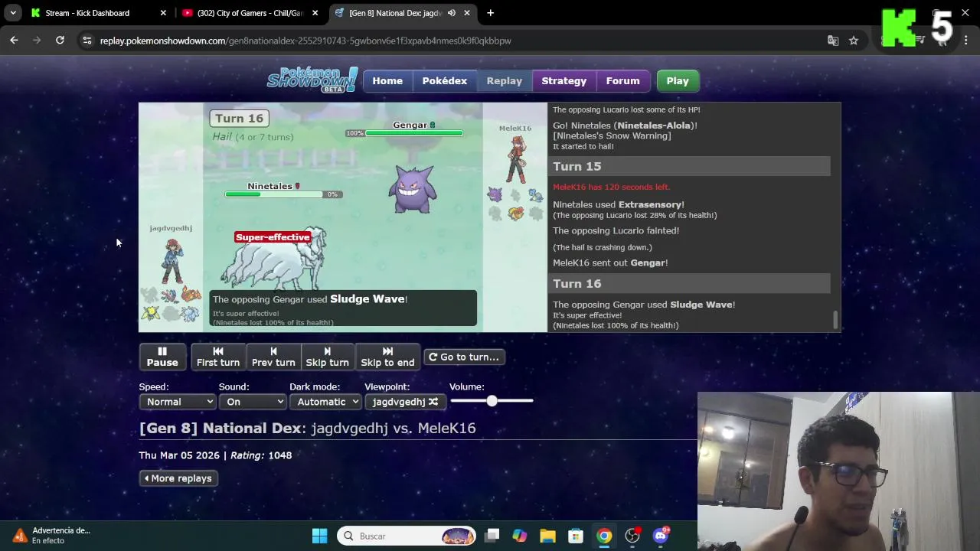Open the Sound dropdown
Screen dimensions: 980x551
pyautogui.click(x=252, y=402)
